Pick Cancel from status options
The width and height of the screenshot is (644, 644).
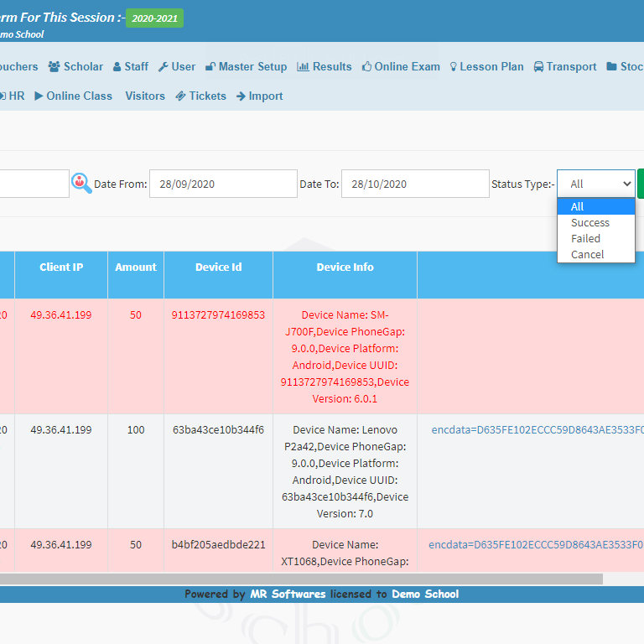587,255
